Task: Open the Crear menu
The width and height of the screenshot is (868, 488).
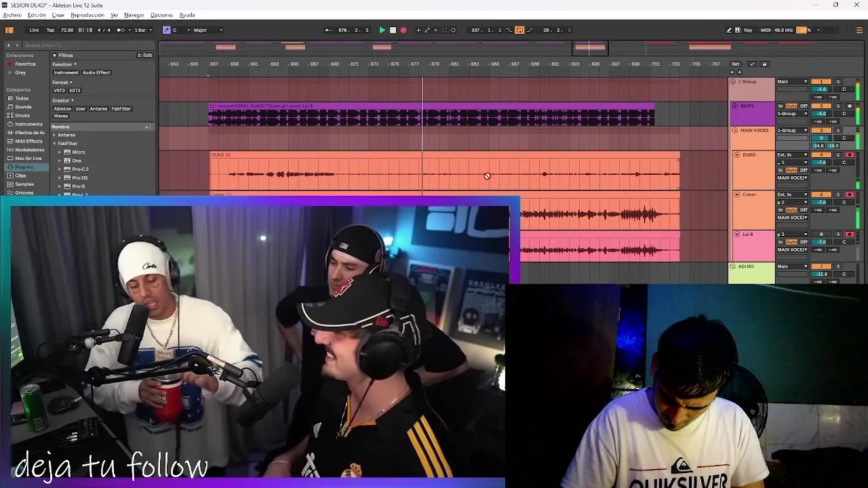Action: point(58,15)
